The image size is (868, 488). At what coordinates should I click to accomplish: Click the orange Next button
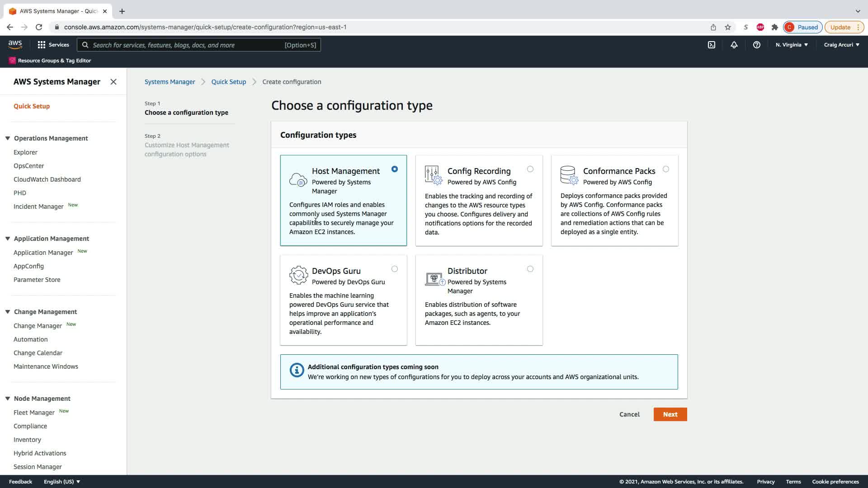click(670, 414)
